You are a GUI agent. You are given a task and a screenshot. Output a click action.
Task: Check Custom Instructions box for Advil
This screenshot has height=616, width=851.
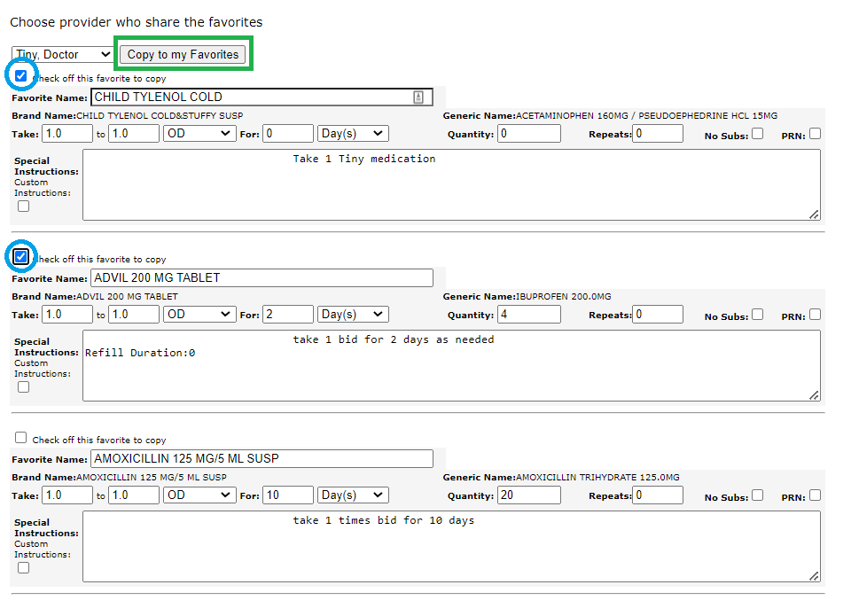[23, 387]
